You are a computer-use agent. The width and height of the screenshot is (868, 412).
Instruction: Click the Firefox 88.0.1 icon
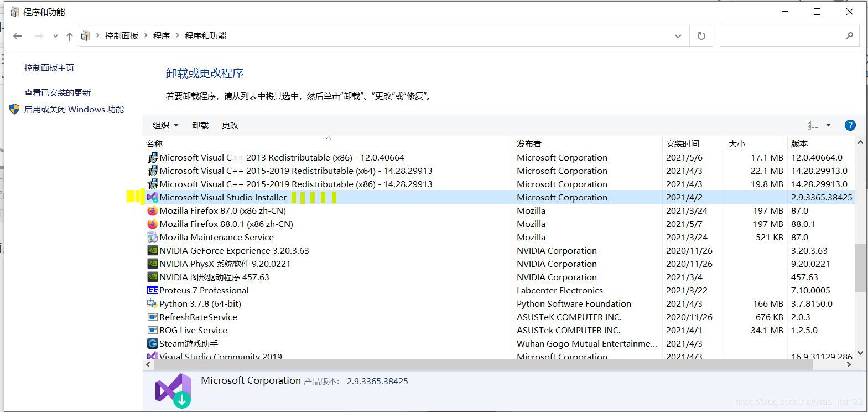click(153, 224)
